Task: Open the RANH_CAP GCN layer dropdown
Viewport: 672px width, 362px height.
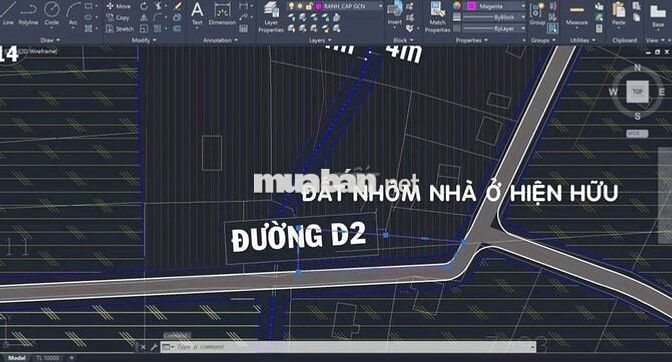Action: [x=380, y=6]
